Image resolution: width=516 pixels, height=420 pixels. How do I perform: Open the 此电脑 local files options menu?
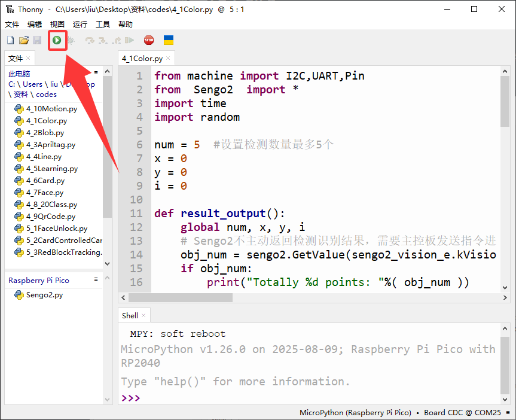click(x=96, y=72)
